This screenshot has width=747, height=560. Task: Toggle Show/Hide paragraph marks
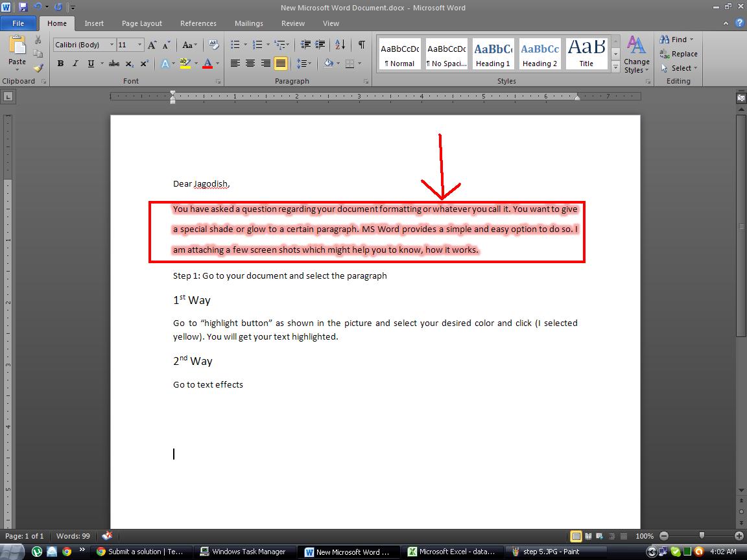click(361, 44)
